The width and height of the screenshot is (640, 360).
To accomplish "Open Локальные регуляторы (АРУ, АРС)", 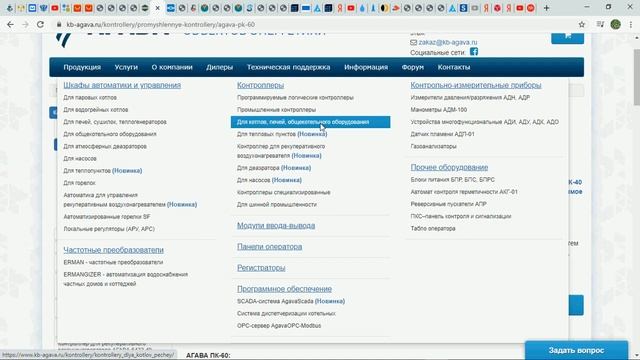I will point(109,229).
